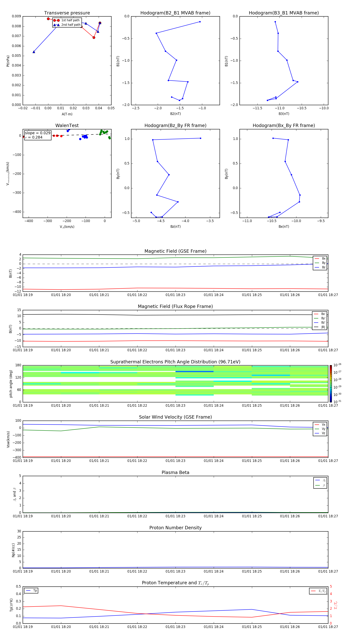Click 'Bz' in the GSE magnetic field legend
Viewport: 351px width, 644px height.
[x=320, y=267]
